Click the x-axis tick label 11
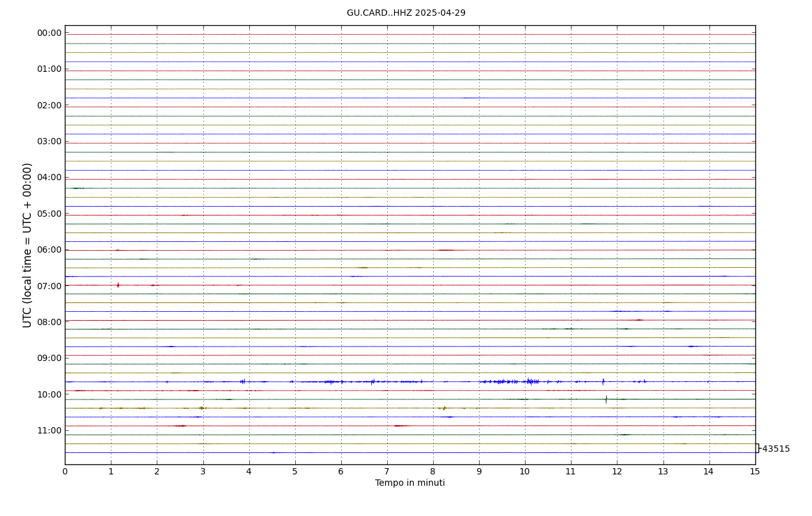812x516 pixels. 571,472
